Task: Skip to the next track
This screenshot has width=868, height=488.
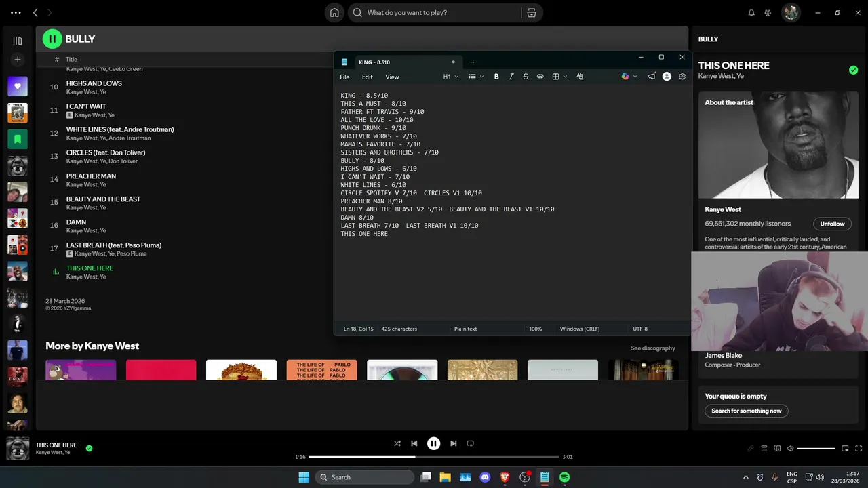Action: coord(454,443)
